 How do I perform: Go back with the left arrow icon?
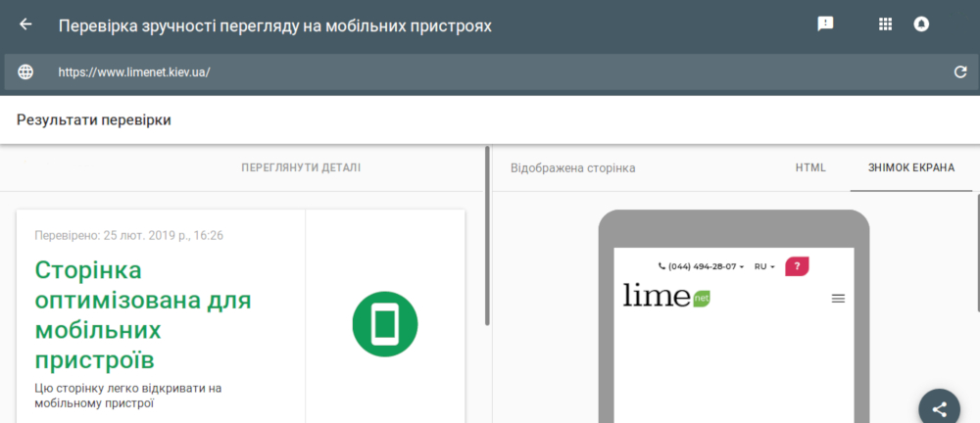(x=25, y=24)
